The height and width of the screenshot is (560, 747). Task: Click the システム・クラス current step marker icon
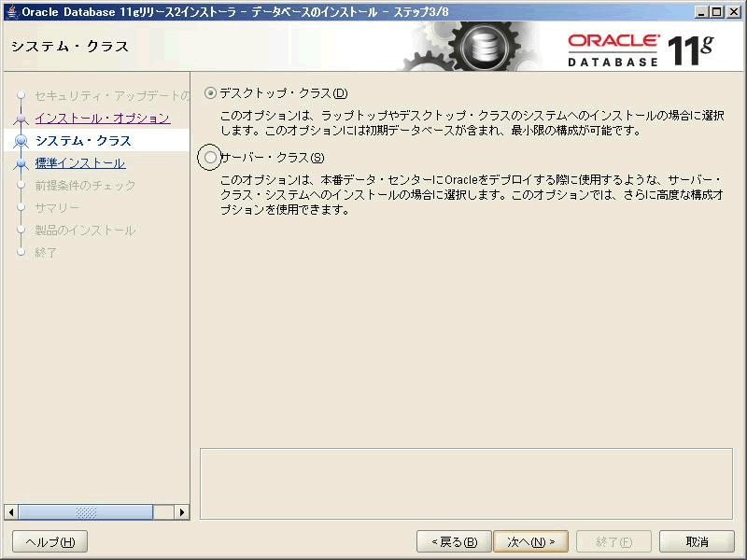pos(21,141)
